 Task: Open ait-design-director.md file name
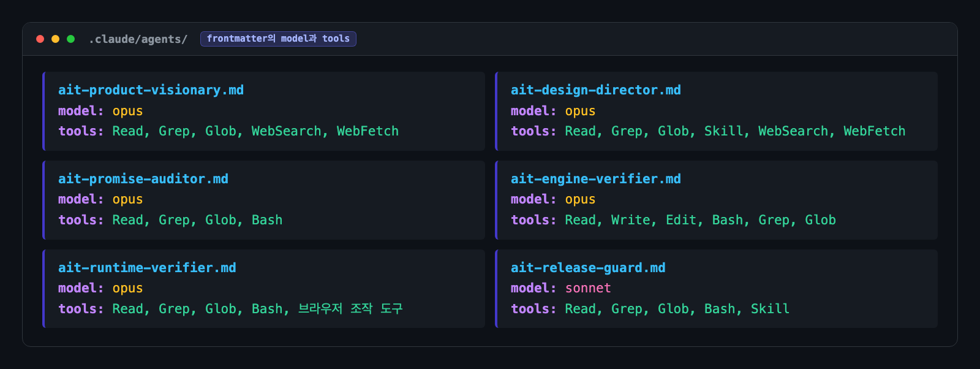tap(596, 90)
